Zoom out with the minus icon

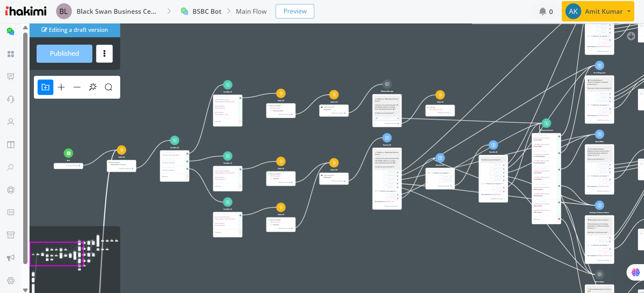coord(77,87)
